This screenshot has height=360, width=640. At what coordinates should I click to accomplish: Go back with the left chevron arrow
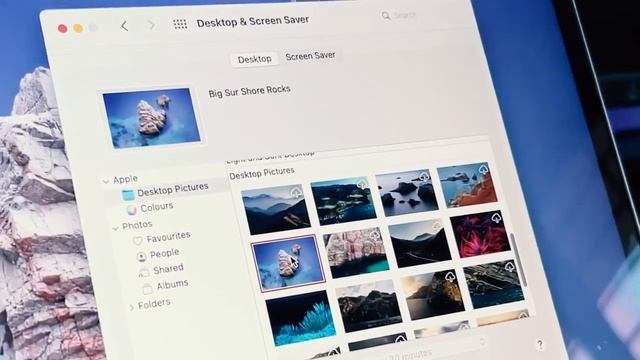tap(124, 26)
